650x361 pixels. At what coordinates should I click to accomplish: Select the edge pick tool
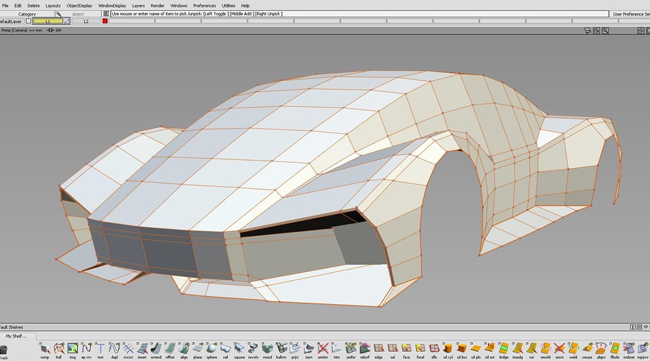coord(378,351)
